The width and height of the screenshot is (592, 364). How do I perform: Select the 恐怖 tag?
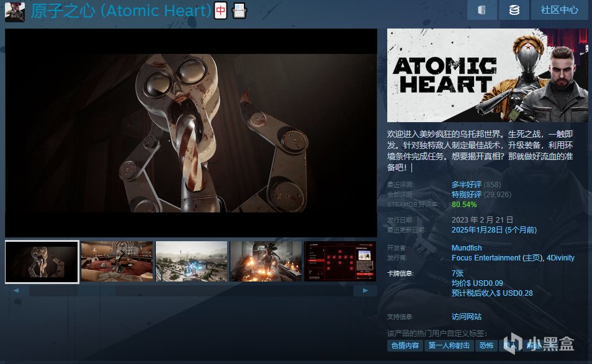pyautogui.click(x=487, y=345)
